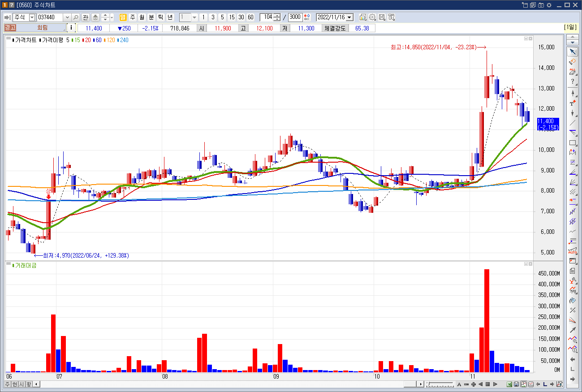Click the AUTO trend line icon
The image size is (582, 392).
573,251
